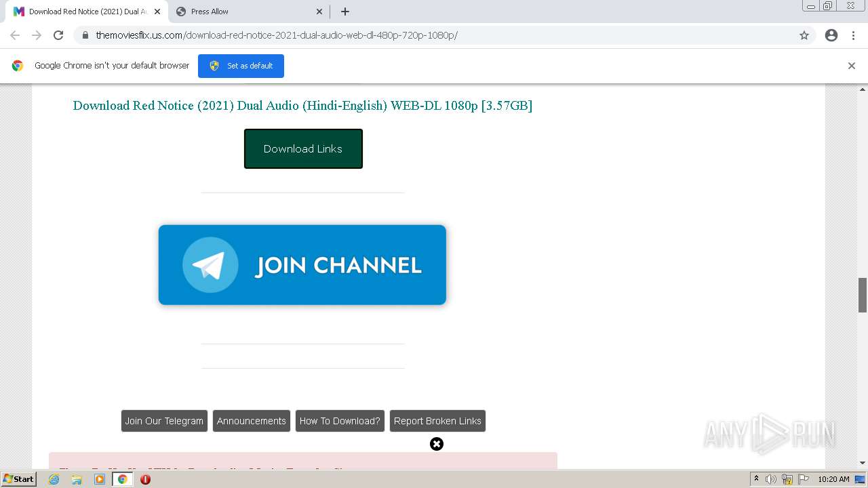
Task: Close the overlay with black X icon
Action: point(437,444)
